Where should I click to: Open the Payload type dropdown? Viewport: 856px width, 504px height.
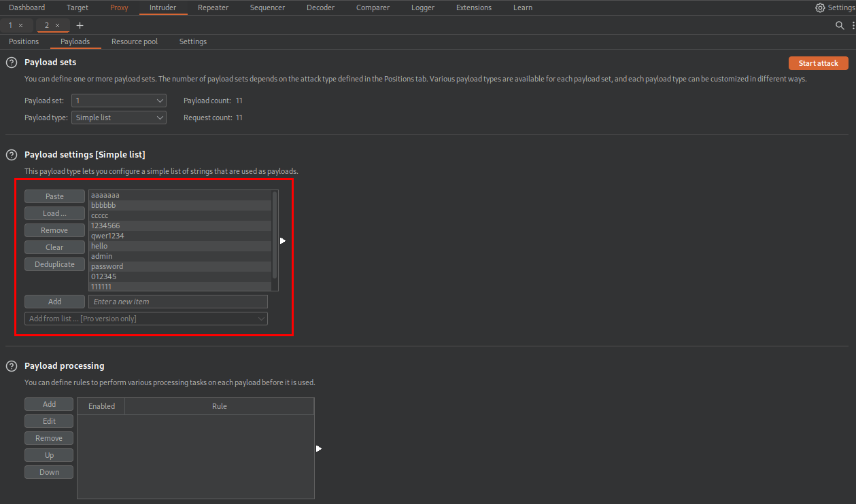click(x=119, y=118)
